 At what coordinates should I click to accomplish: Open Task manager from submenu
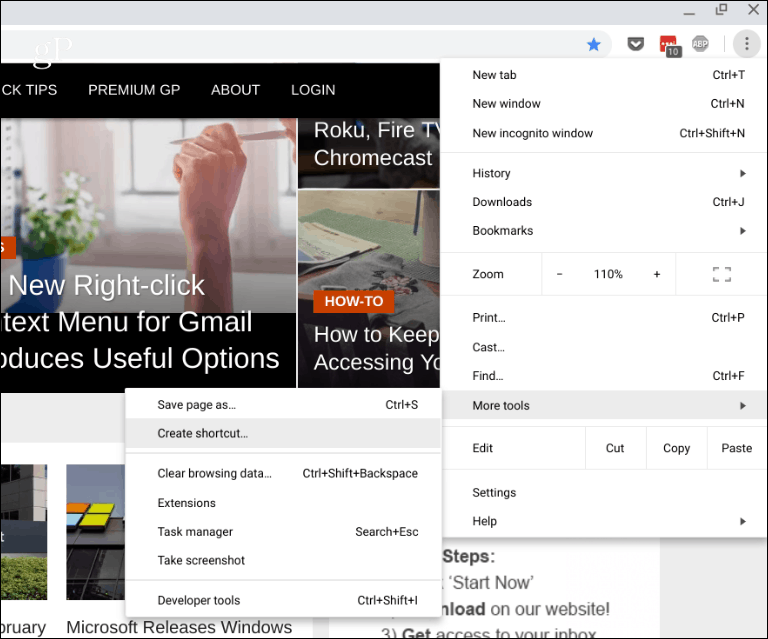click(x=283, y=532)
